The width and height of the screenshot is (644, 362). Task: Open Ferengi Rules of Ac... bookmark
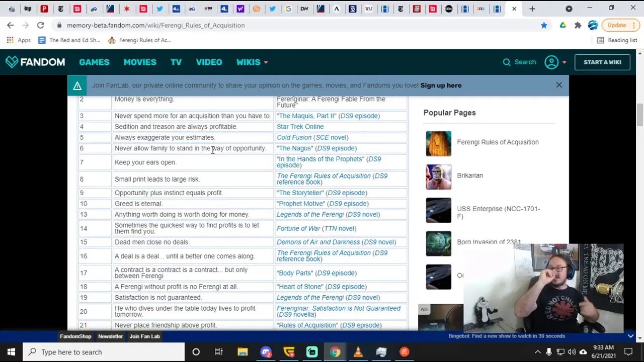[x=139, y=40]
